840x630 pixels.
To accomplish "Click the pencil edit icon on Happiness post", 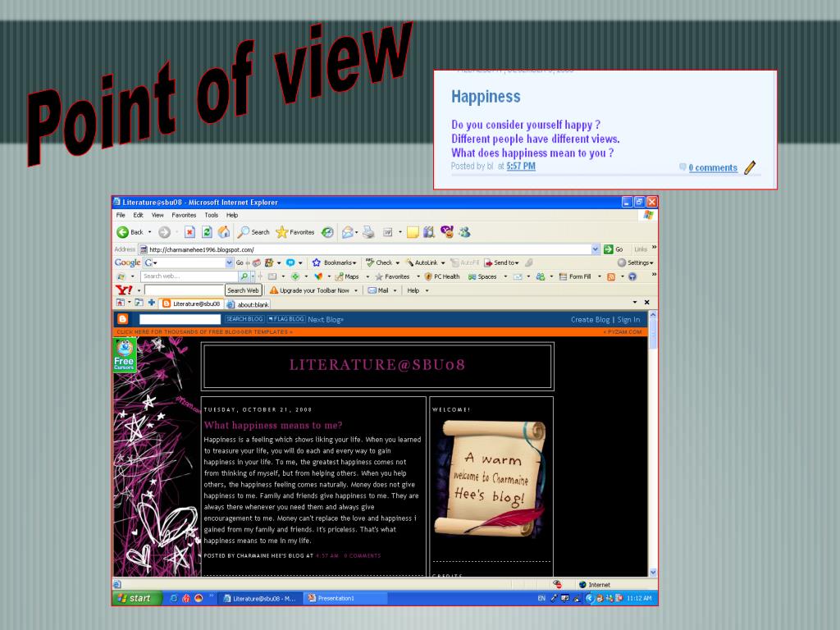I will click(750, 167).
